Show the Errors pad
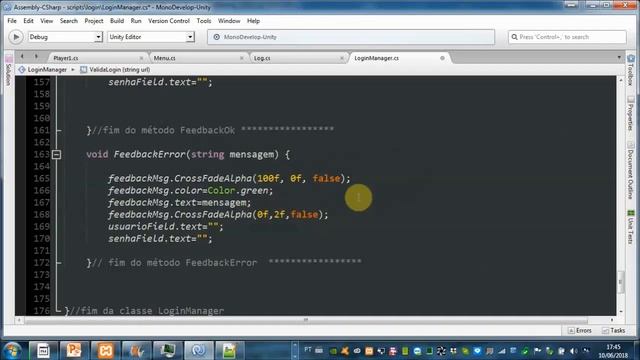 (579, 331)
